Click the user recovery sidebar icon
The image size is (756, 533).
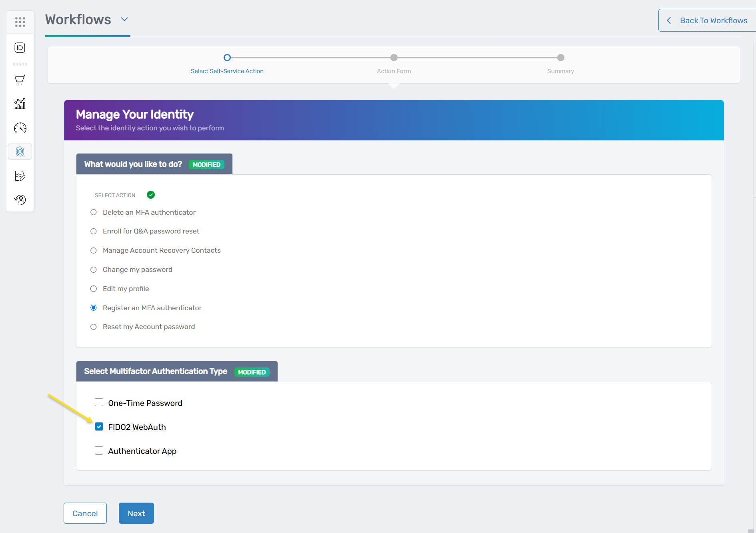click(x=20, y=199)
